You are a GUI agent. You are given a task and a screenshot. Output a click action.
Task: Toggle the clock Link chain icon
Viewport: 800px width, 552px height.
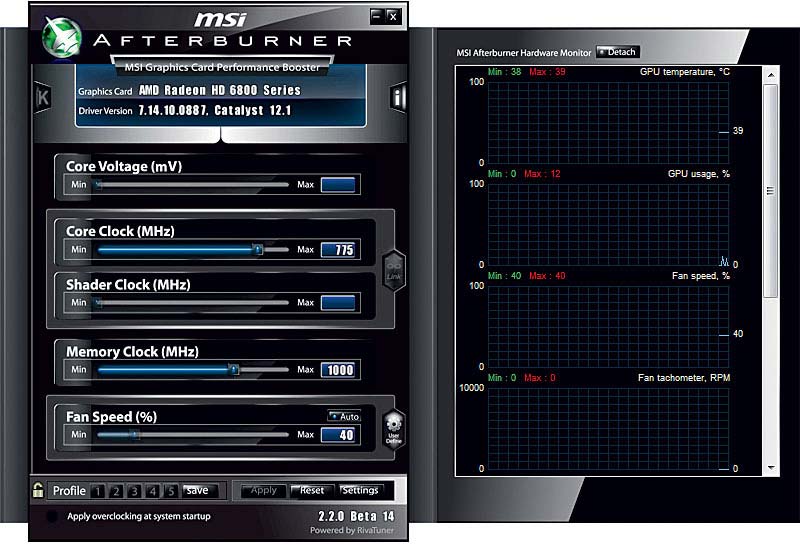pyautogui.click(x=393, y=270)
